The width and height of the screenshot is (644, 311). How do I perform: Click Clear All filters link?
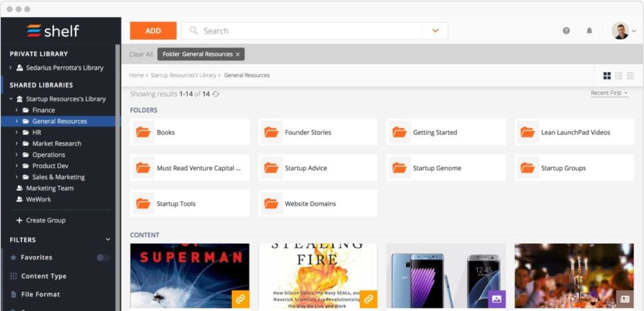tap(141, 55)
